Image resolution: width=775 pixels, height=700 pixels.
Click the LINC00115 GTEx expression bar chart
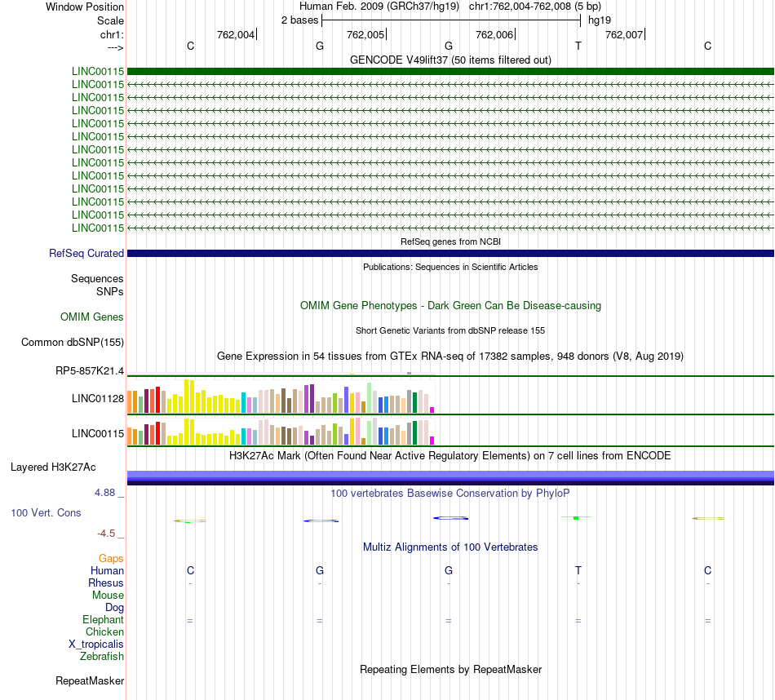(x=281, y=431)
